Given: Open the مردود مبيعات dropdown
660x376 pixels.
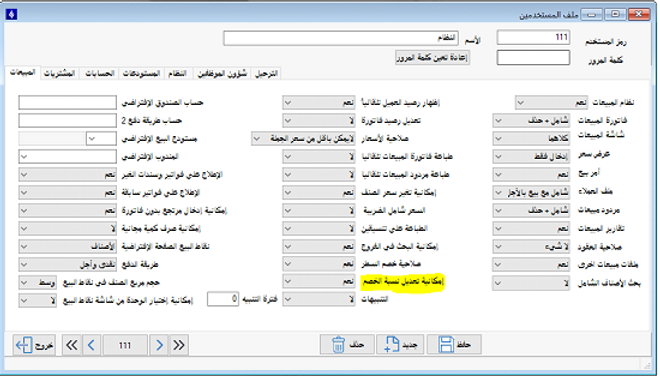Looking at the screenshot, I should pyautogui.click(x=531, y=210).
